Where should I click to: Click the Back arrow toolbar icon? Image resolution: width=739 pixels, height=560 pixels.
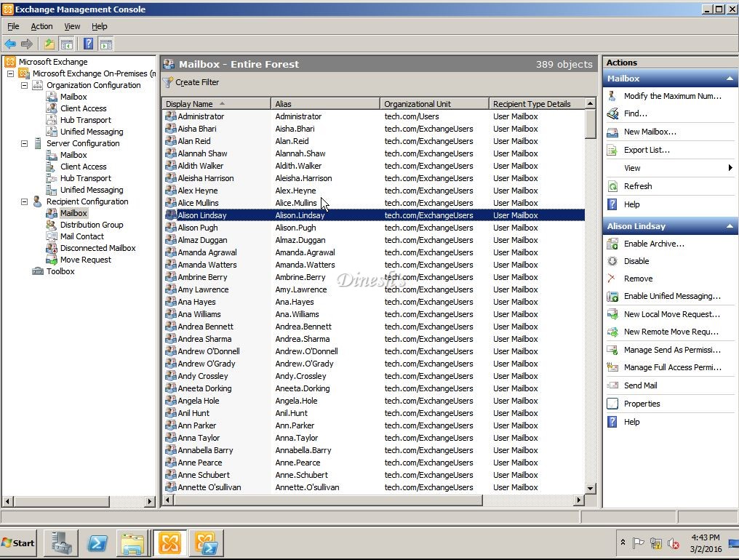(x=10, y=44)
